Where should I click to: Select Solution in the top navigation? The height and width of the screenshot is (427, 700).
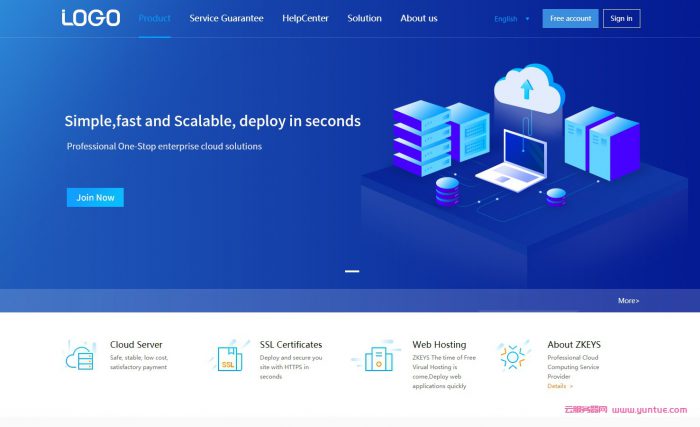[364, 18]
